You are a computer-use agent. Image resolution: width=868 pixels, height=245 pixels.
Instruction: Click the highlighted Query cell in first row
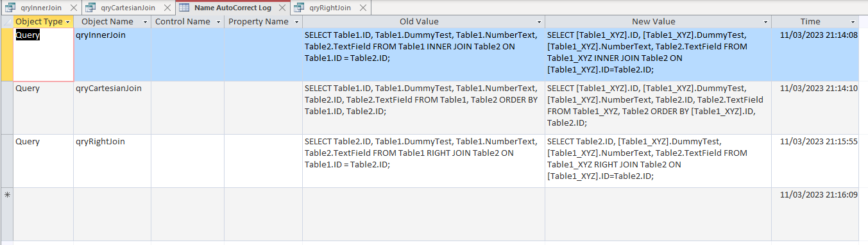point(43,55)
